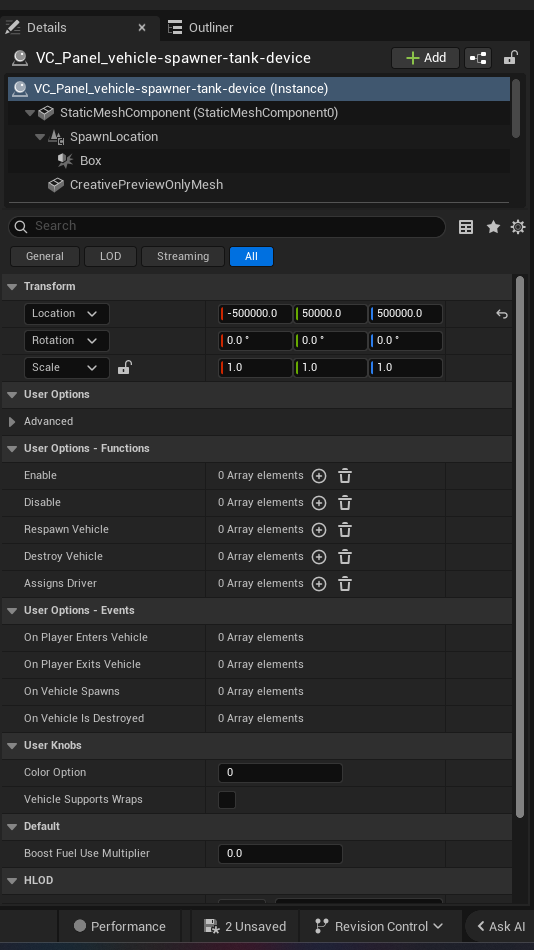Screen dimensions: 534x950
Task: Switch to the Outliner tab
Action: coord(201,27)
